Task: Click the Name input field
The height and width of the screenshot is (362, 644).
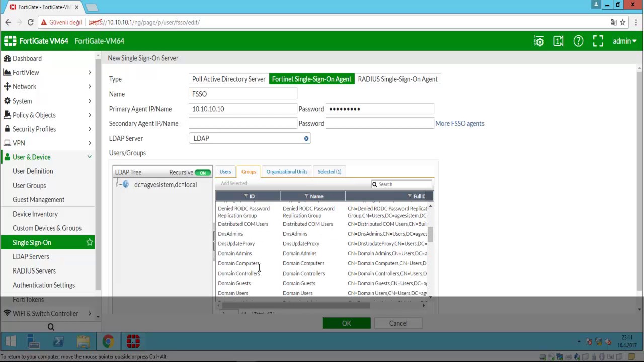Action: [243, 94]
